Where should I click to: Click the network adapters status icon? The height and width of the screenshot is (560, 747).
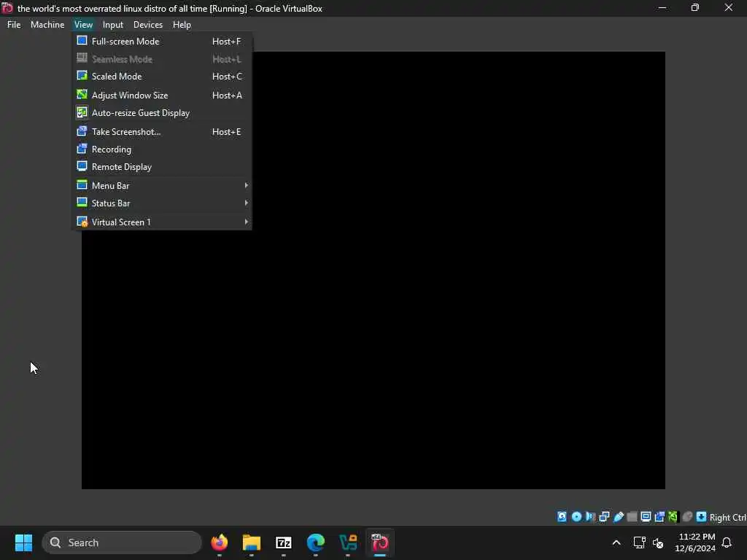[604, 517]
